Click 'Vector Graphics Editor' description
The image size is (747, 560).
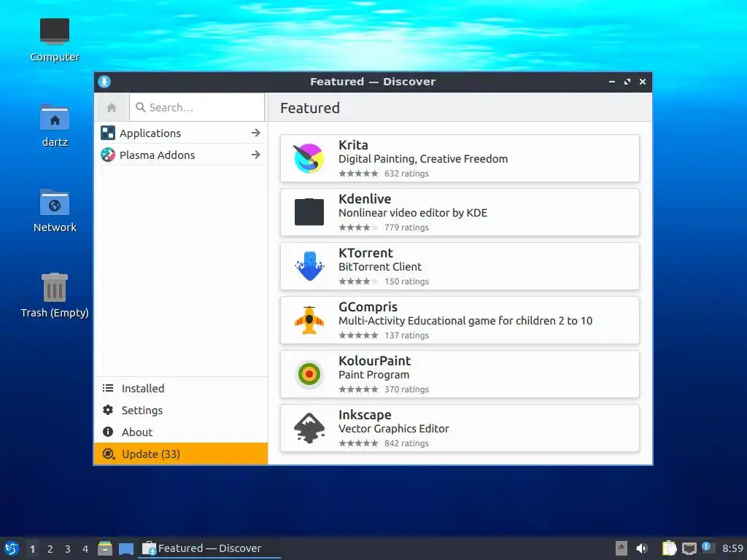pos(393,429)
